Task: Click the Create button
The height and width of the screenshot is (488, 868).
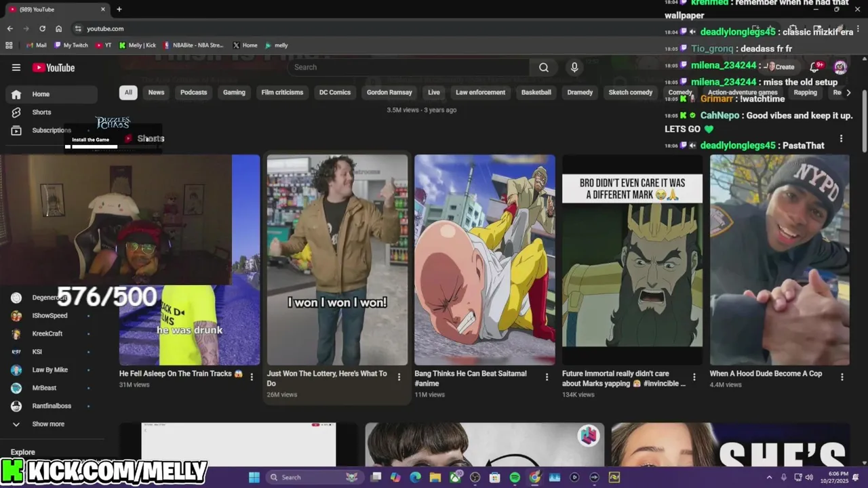Action: coord(780,67)
